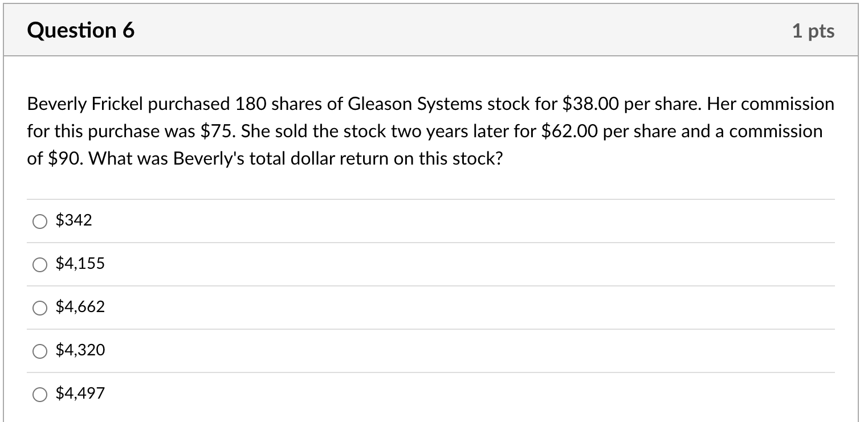868x422 pixels.
Task: Click the $342 answer label text
Action: click(x=74, y=220)
